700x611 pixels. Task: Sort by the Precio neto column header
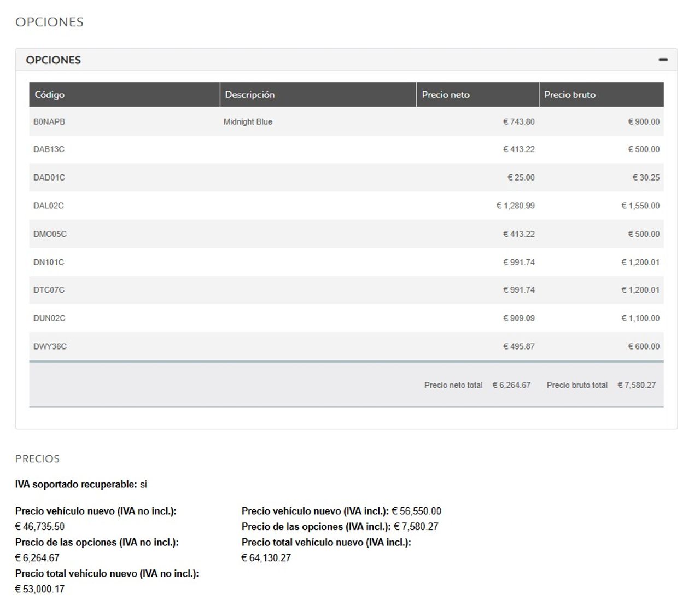tap(477, 95)
